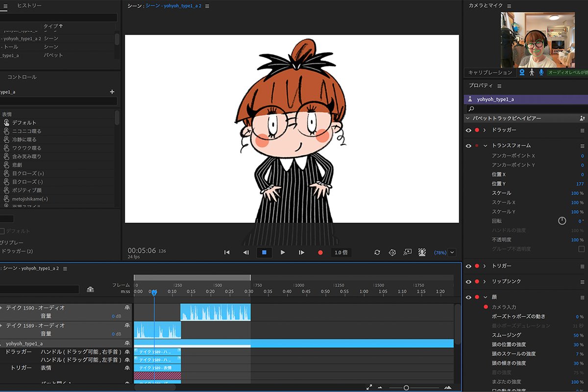
Task: Open the live stream output icon
Action: click(x=407, y=253)
